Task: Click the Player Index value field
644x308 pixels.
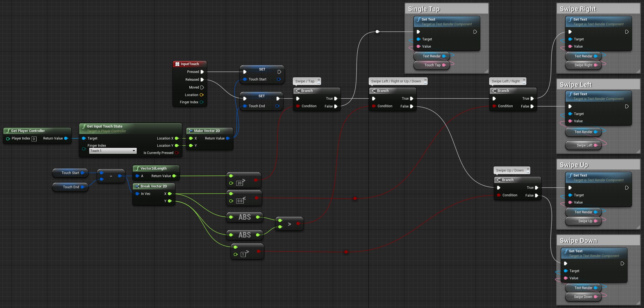Action: [34, 139]
